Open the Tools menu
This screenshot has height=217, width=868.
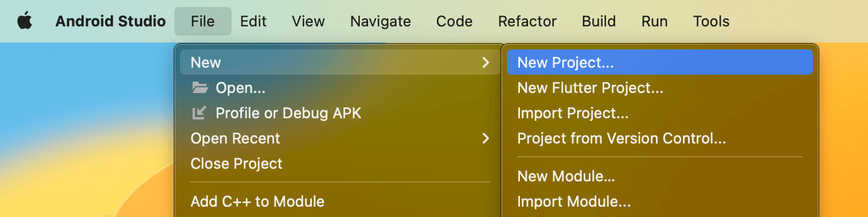711,21
